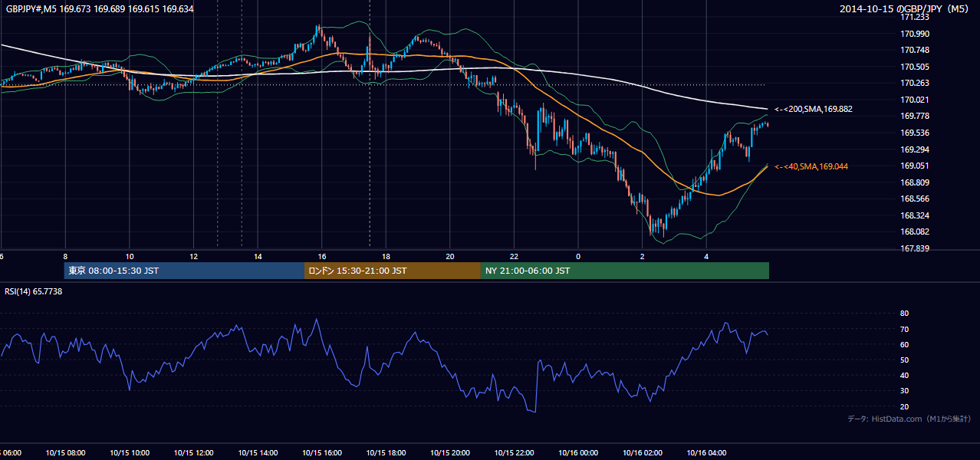Click RSI axis level 70

(905, 329)
